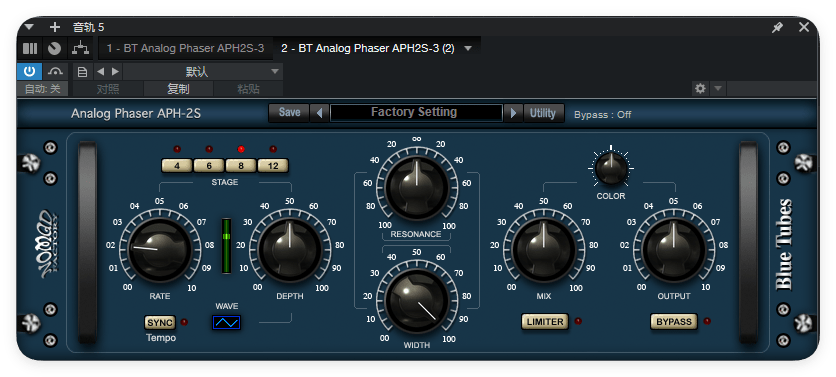Click the RATE knob
The image size is (836, 377).
click(x=160, y=250)
